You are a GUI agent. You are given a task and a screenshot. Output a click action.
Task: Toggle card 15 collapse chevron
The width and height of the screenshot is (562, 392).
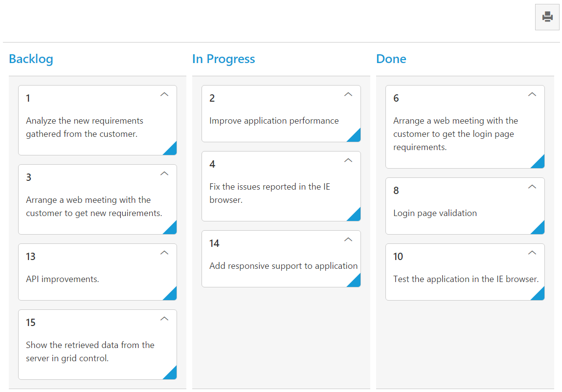click(164, 319)
